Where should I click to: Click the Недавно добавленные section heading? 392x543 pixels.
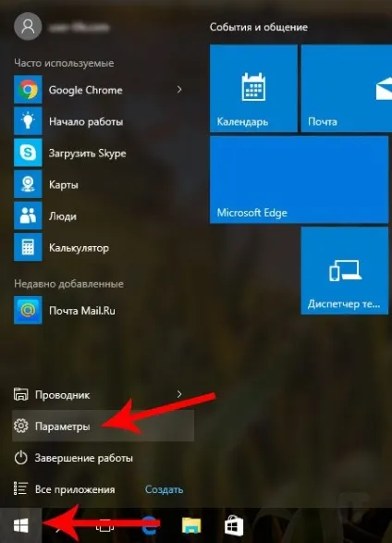(x=68, y=284)
